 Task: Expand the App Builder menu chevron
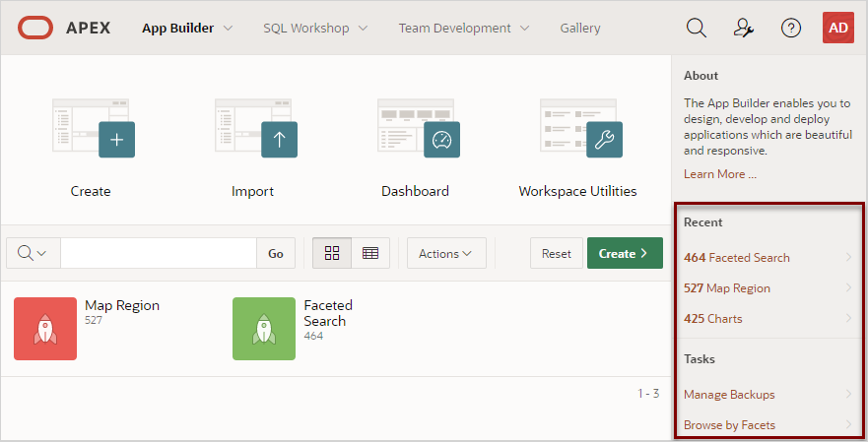pyautogui.click(x=228, y=29)
